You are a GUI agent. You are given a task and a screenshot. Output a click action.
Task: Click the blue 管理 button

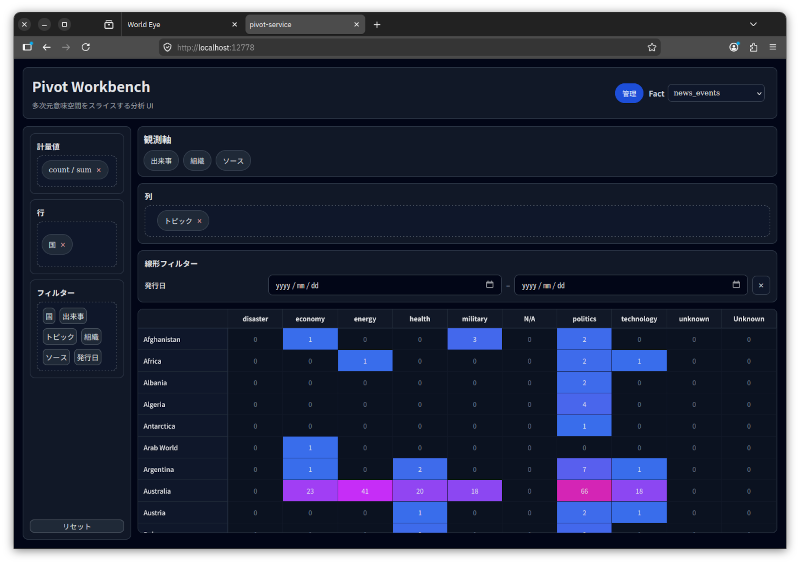pyautogui.click(x=629, y=93)
